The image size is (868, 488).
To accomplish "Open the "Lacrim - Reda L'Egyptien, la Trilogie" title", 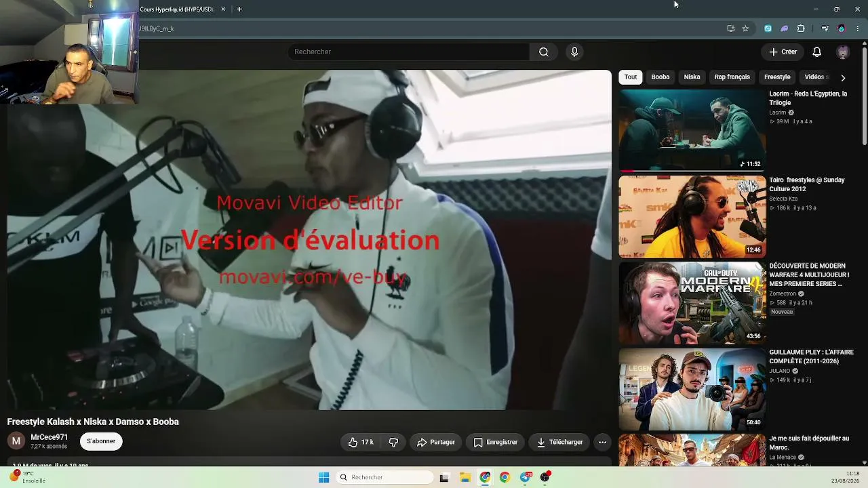I will 808,98.
